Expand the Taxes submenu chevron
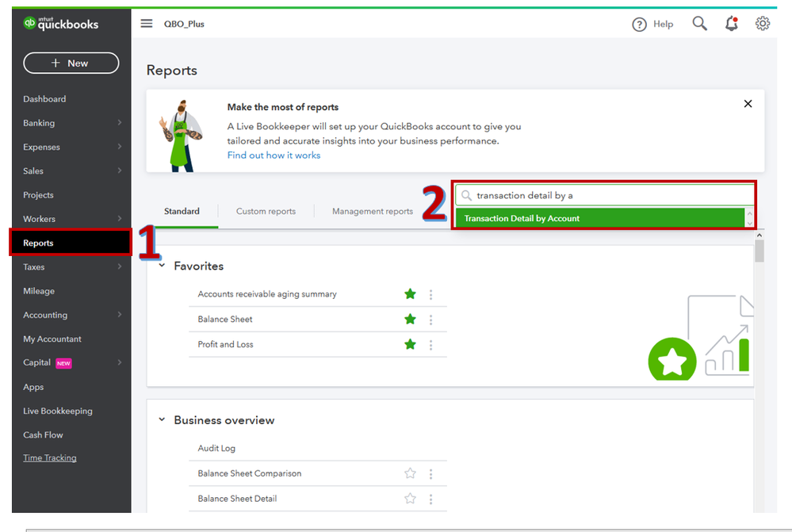This screenshot has height=532, width=792. (120, 266)
